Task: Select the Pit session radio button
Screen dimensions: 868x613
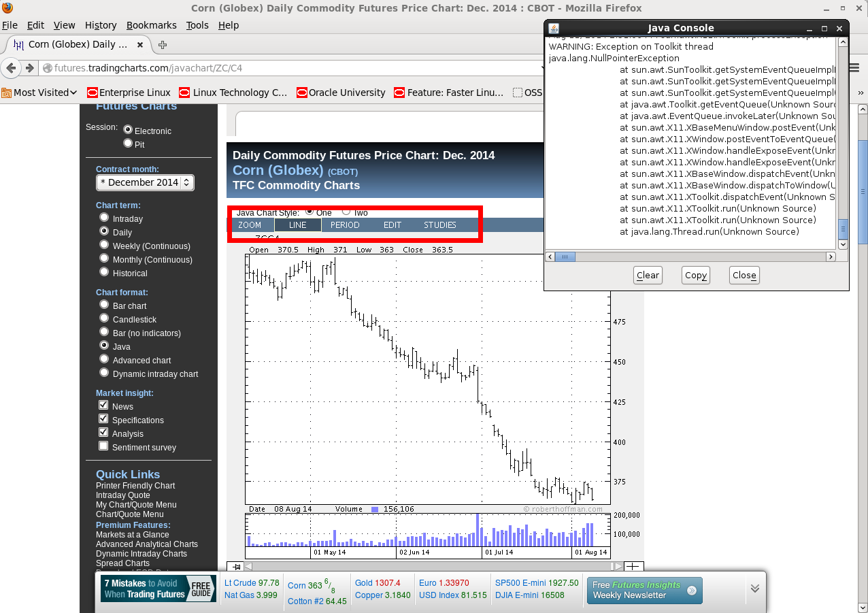Action: 128,144
